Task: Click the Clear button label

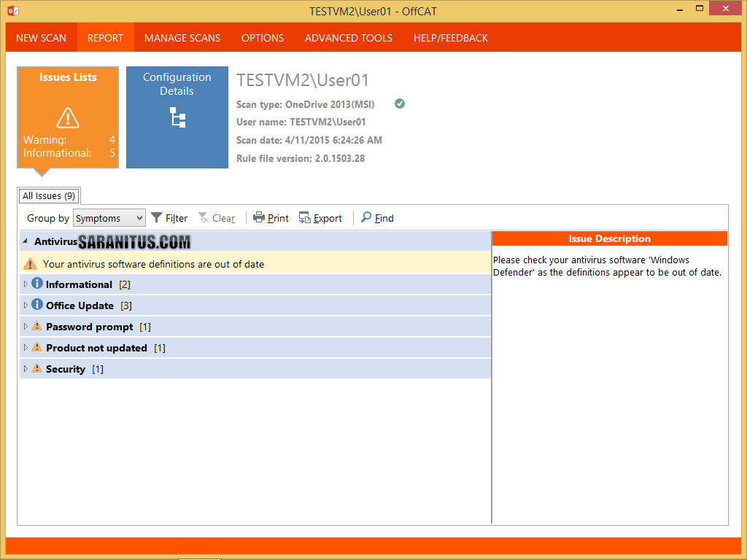Action: point(223,218)
